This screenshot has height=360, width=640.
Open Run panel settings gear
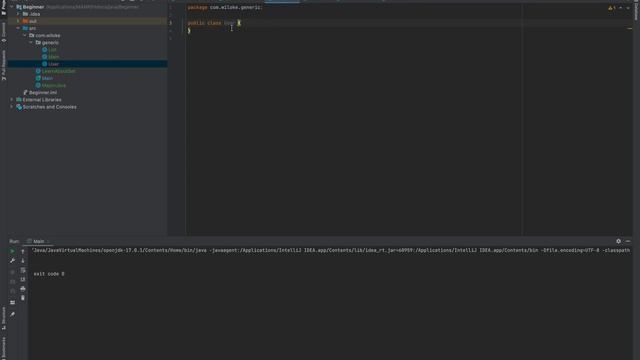(618, 241)
